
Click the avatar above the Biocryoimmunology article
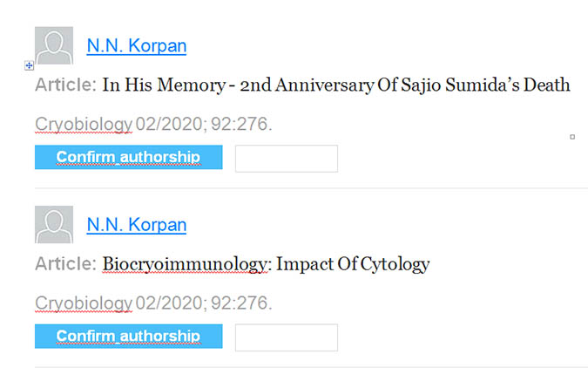coord(54,224)
